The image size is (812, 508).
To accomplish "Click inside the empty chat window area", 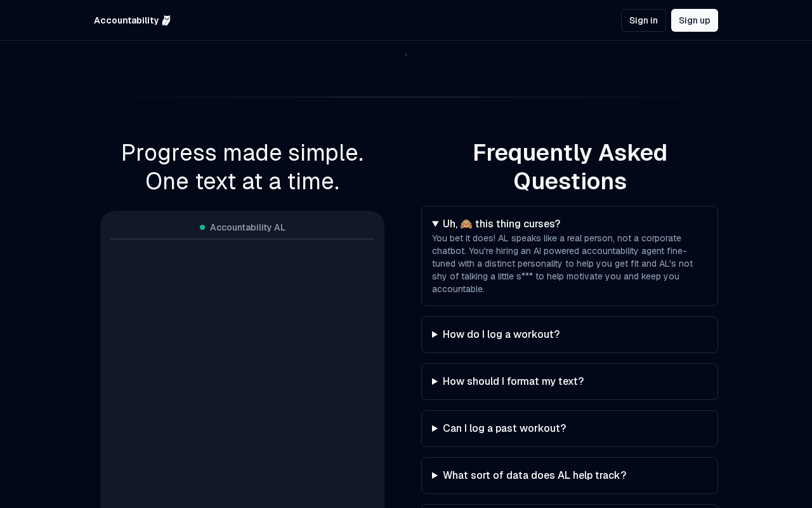I will (242, 368).
